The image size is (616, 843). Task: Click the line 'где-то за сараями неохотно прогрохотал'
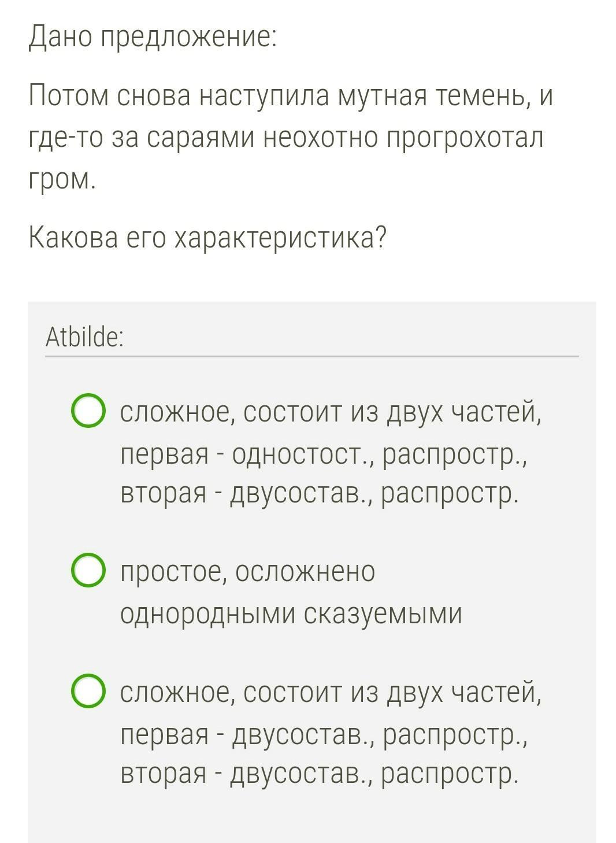click(286, 138)
